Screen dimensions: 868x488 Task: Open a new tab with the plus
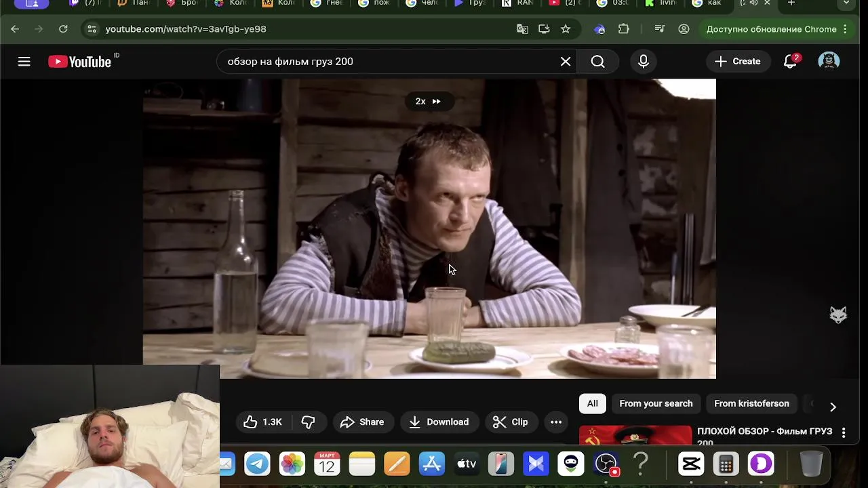[x=791, y=3]
